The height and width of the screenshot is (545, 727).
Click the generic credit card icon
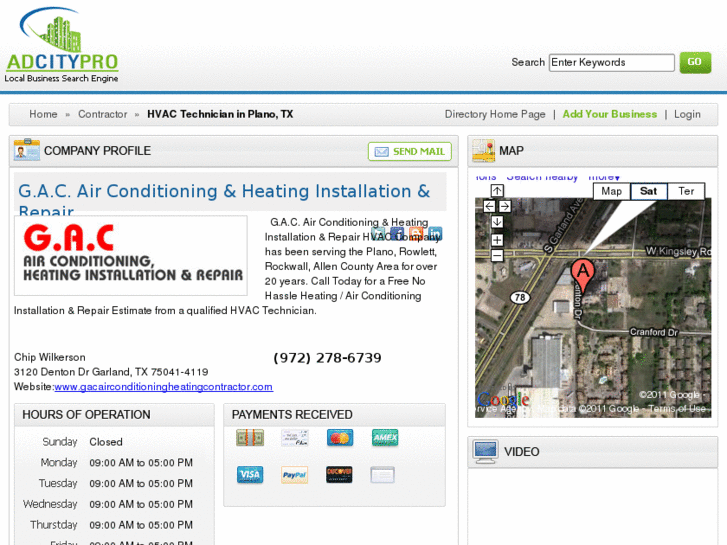pyautogui.click(x=383, y=474)
